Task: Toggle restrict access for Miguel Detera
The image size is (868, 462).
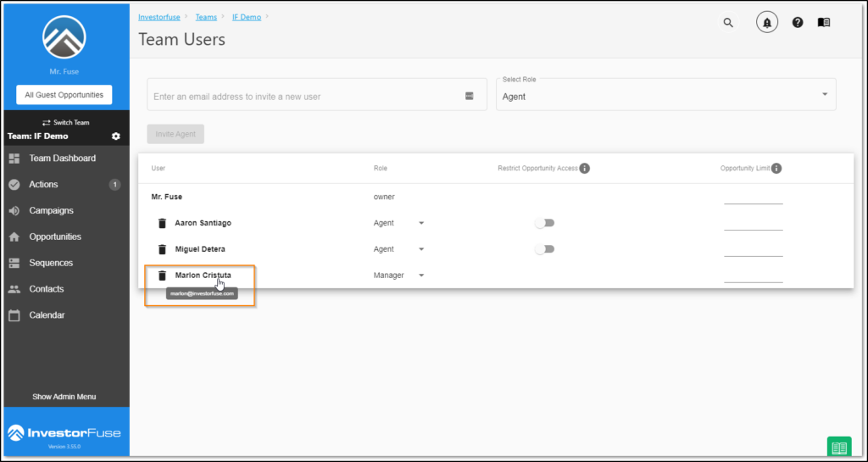Action: tap(545, 249)
